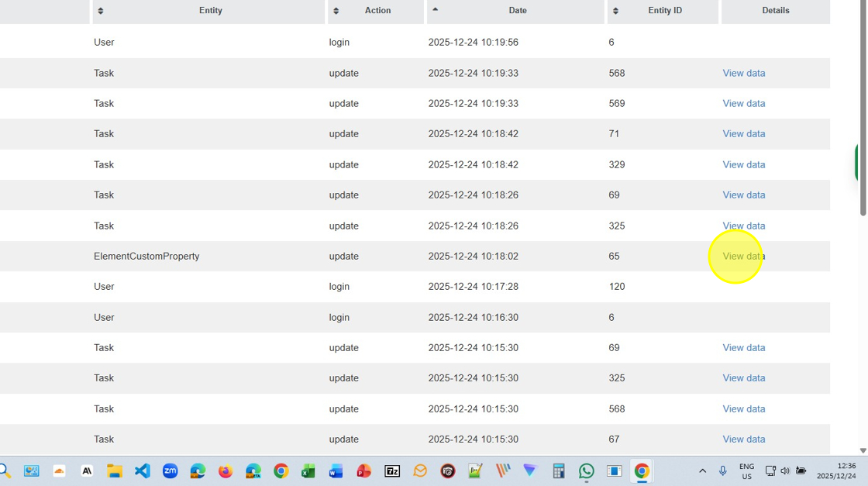Open the Calculator app in taskbar

(x=558, y=470)
